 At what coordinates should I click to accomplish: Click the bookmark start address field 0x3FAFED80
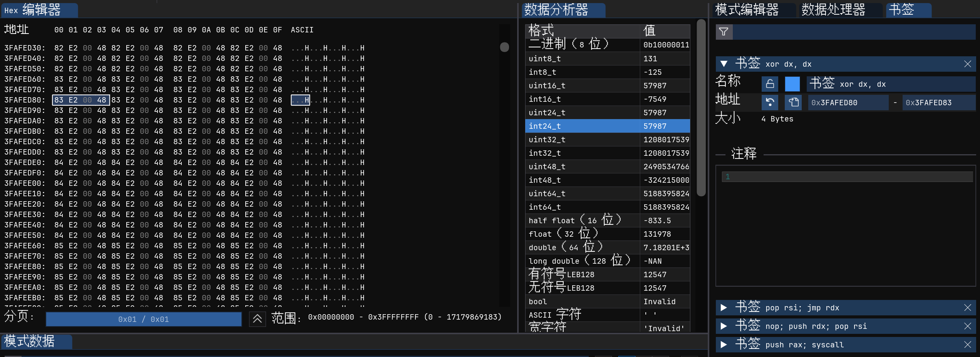click(x=847, y=103)
